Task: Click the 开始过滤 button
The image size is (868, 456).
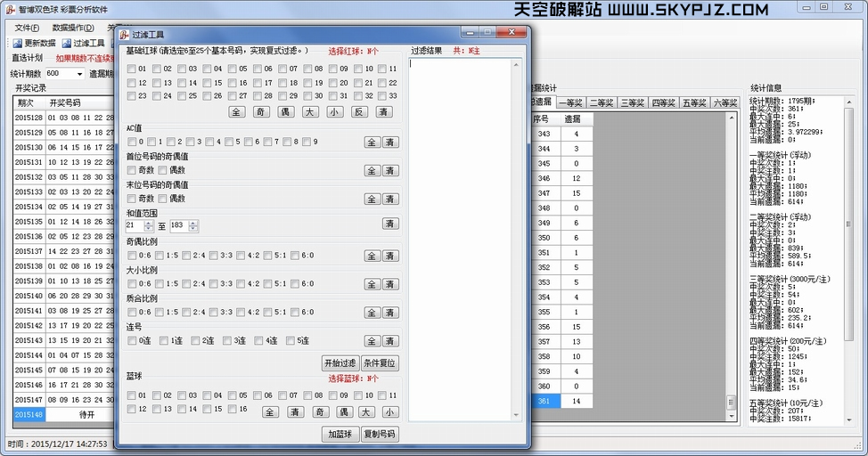Action: tap(340, 363)
